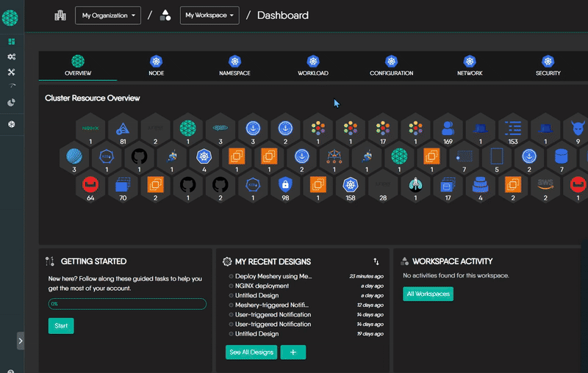The image size is (588, 373).
Task: Toggle sort order of My Recent Designs
Action: [376, 261]
